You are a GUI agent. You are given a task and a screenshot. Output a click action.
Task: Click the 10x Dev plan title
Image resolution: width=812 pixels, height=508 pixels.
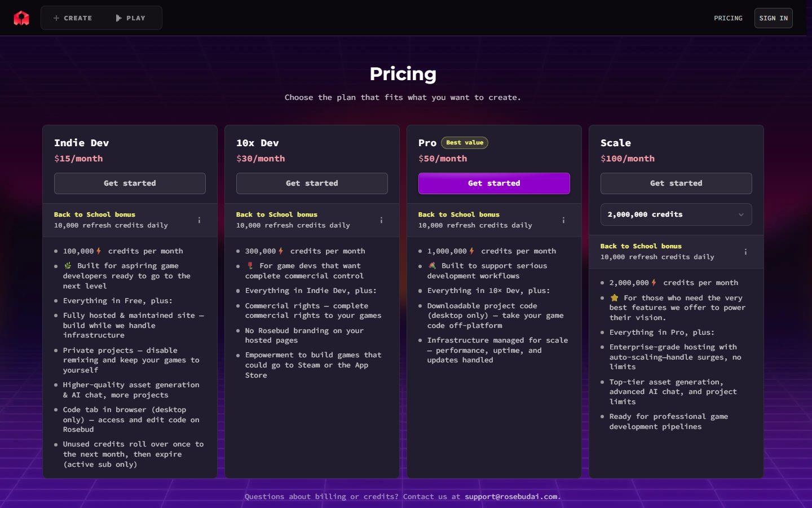click(257, 143)
